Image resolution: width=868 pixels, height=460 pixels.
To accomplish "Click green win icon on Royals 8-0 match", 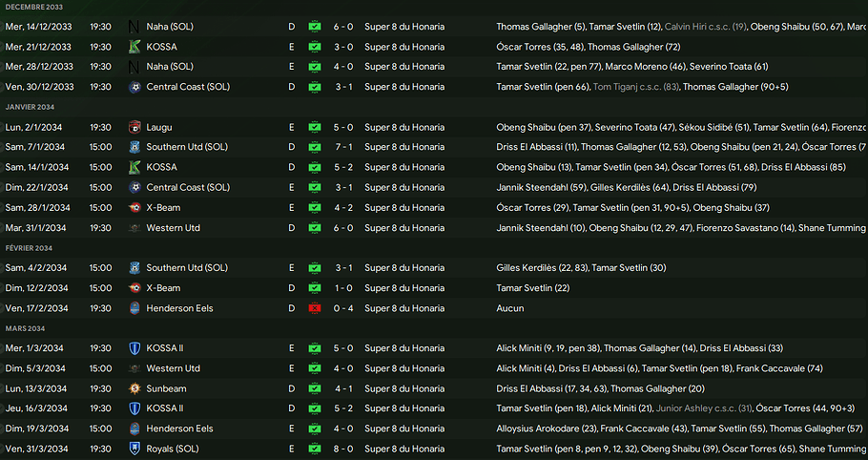I will coord(315,449).
